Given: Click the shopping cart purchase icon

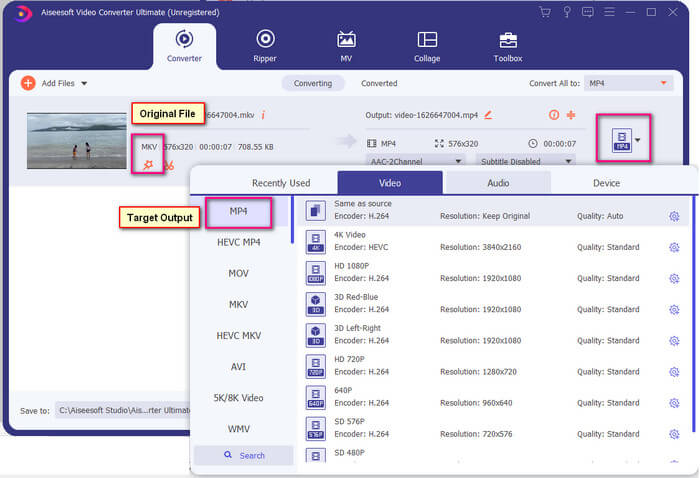Looking at the screenshot, I should [x=545, y=12].
